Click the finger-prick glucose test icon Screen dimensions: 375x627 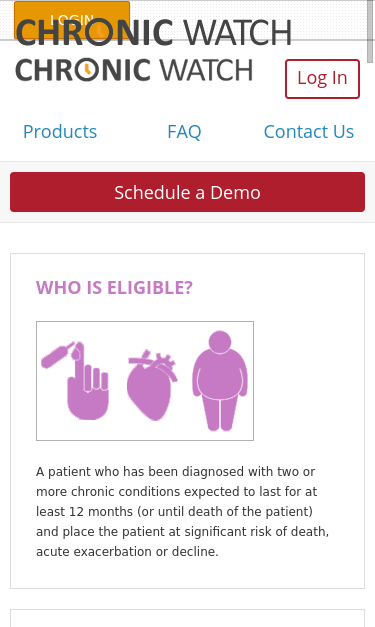75,380
